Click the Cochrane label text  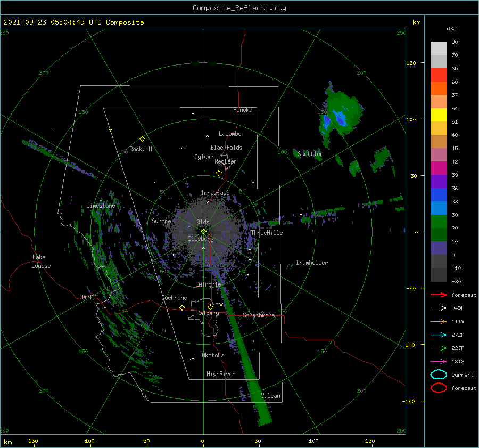point(174,298)
